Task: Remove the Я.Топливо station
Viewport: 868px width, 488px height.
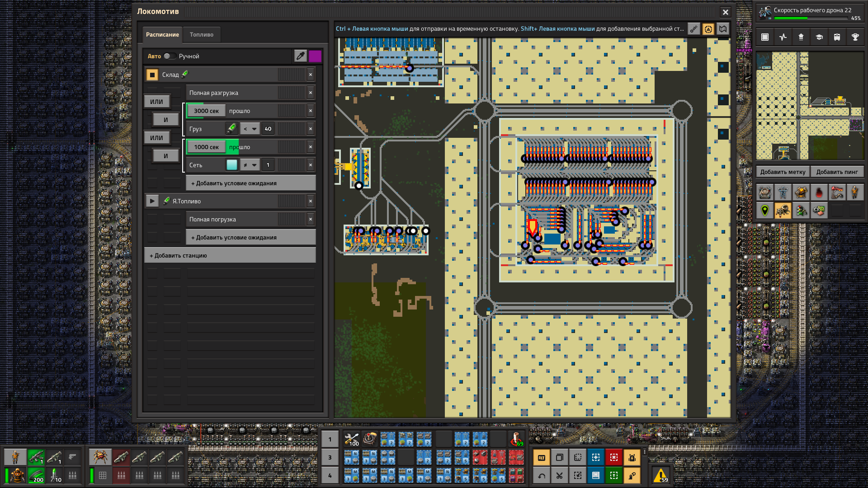Action: [311, 201]
